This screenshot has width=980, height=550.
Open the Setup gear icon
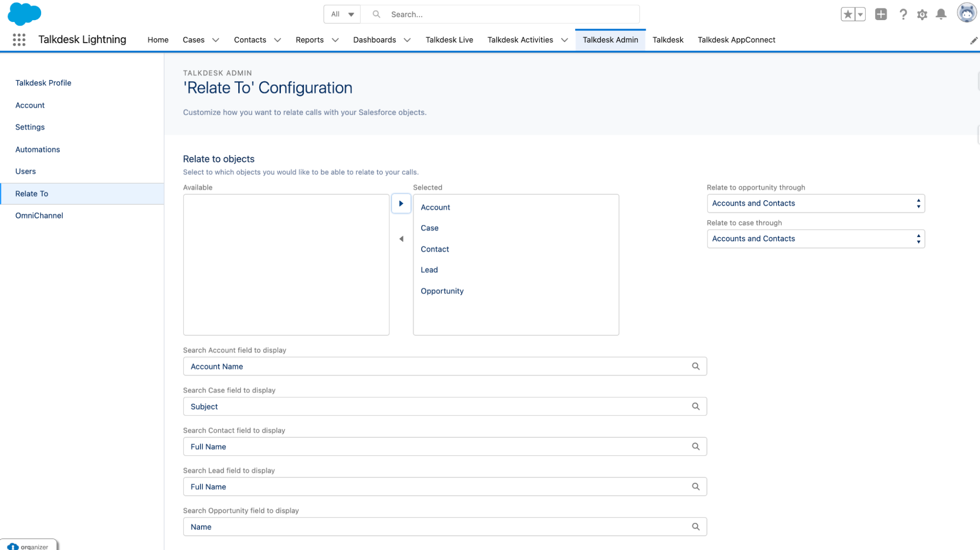point(922,14)
